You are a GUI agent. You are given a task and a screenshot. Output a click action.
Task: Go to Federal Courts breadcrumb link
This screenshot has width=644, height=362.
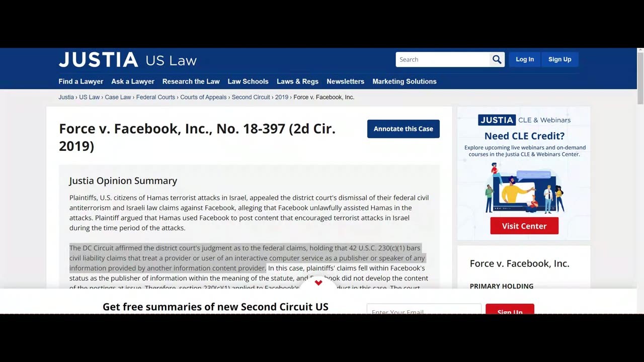[x=155, y=97]
